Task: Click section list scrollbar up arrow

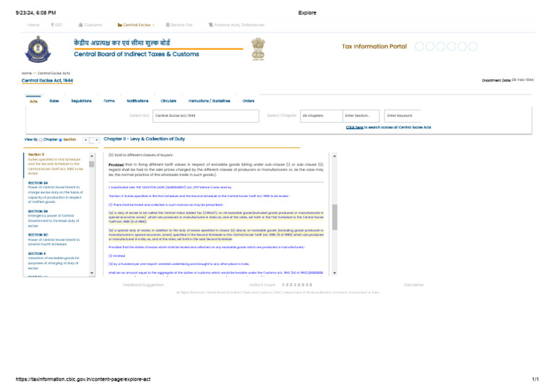Action: (x=92, y=156)
